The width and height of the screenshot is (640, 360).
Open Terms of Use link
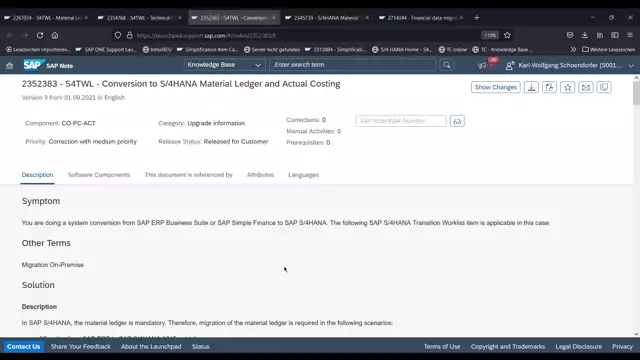442,347
